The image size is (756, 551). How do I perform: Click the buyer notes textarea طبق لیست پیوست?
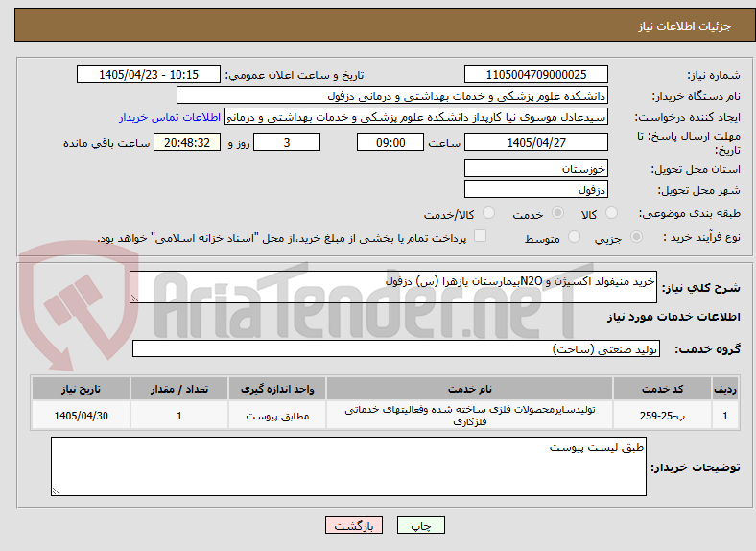(x=348, y=467)
